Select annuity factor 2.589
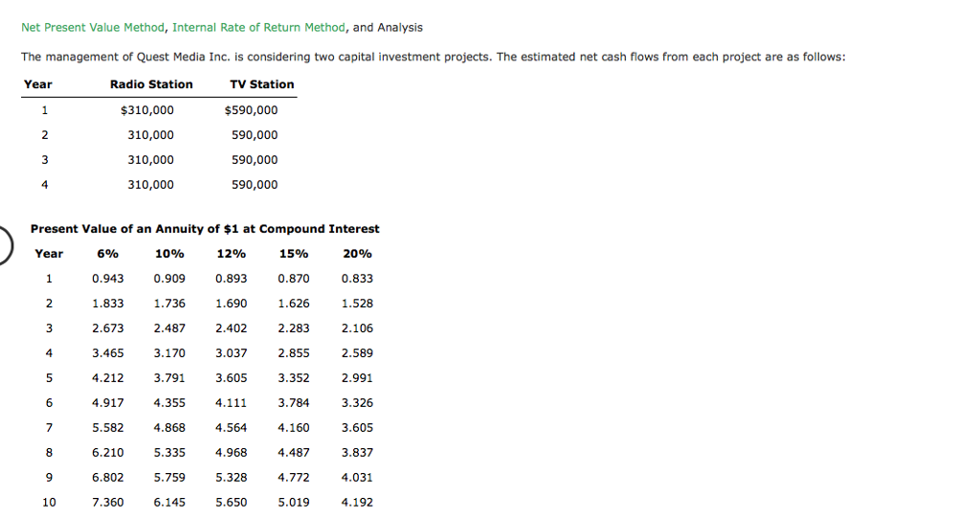The height and width of the screenshot is (520, 980). [x=357, y=353]
